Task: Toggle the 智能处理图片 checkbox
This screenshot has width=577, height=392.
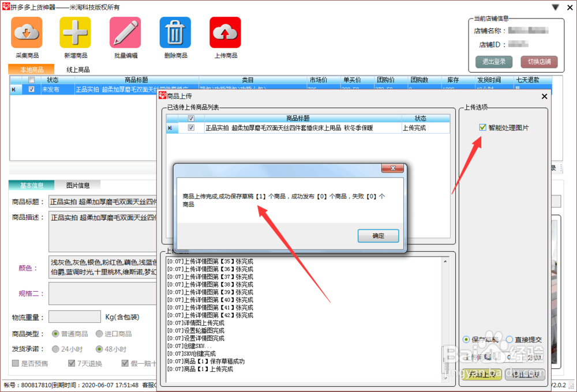Action: click(482, 127)
